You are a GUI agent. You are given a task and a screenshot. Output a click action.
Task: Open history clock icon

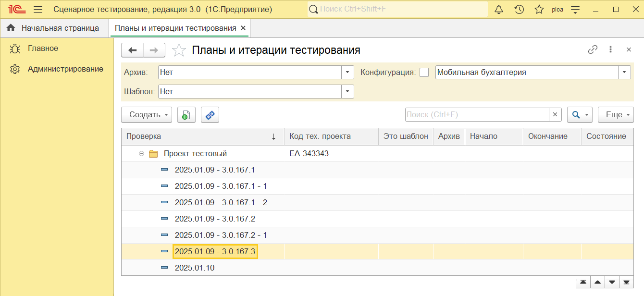(519, 9)
